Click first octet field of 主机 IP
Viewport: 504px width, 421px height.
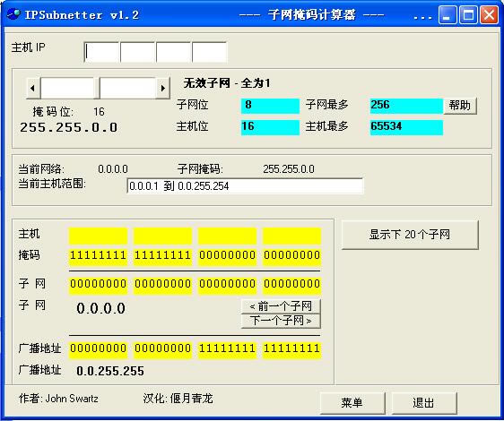click(x=102, y=52)
